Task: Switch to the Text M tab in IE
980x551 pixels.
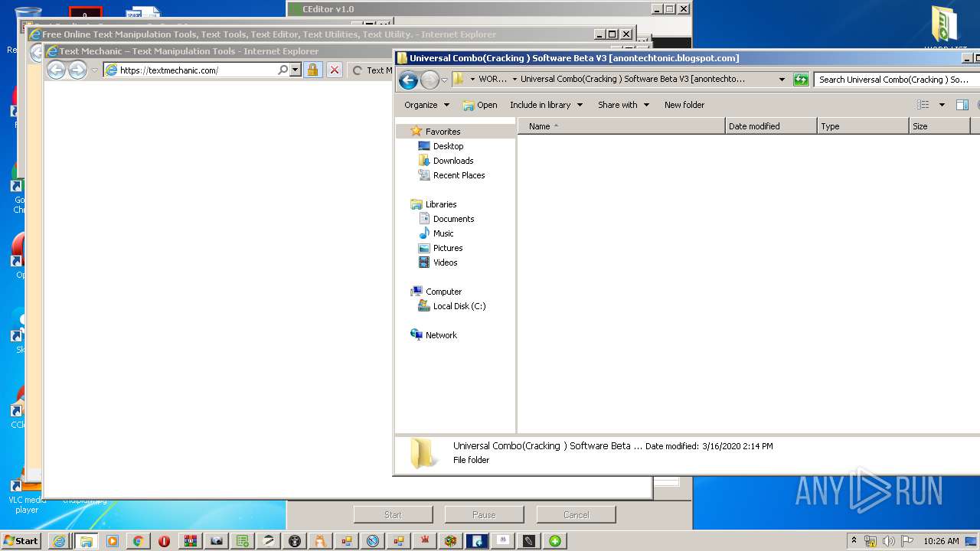Action: click(372, 70)
